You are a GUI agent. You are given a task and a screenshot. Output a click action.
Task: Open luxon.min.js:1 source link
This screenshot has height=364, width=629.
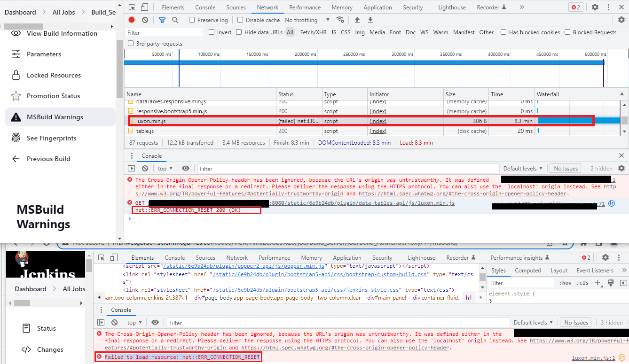point(593,357)
